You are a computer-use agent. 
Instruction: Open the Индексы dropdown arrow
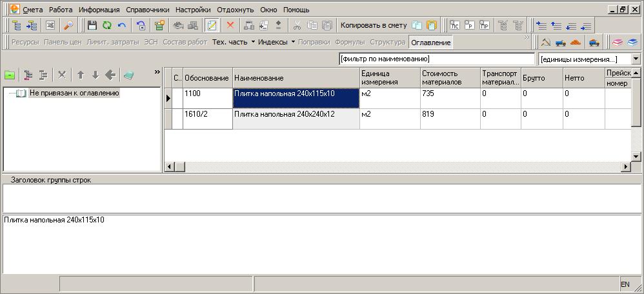point(293,42)
